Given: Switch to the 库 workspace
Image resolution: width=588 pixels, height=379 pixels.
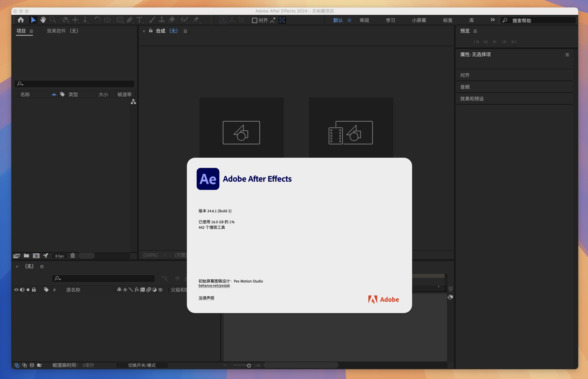Looking at the screenshot, I should click(472, 20).
